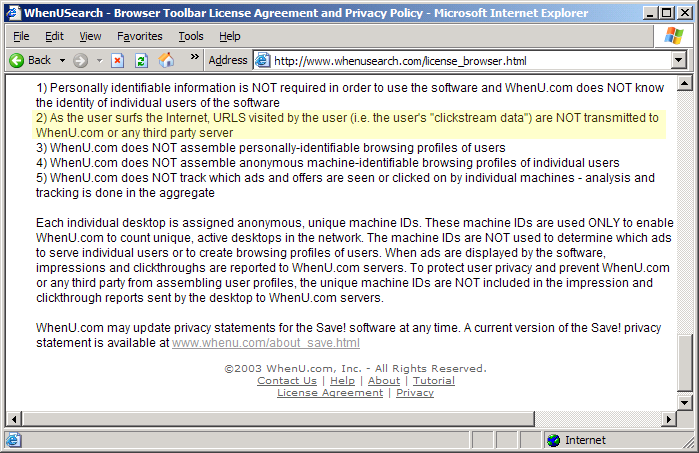Click the Windows flag logo

(x=674, y=36)
